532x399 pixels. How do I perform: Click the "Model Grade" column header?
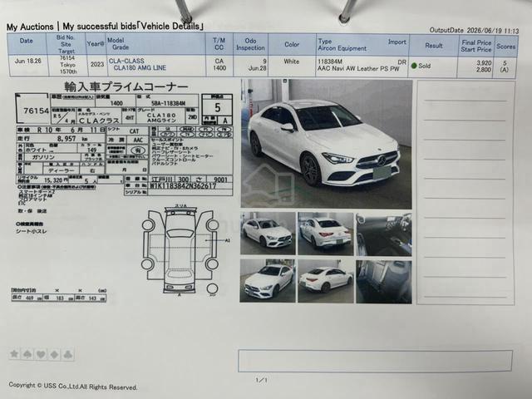click(118, 44)
